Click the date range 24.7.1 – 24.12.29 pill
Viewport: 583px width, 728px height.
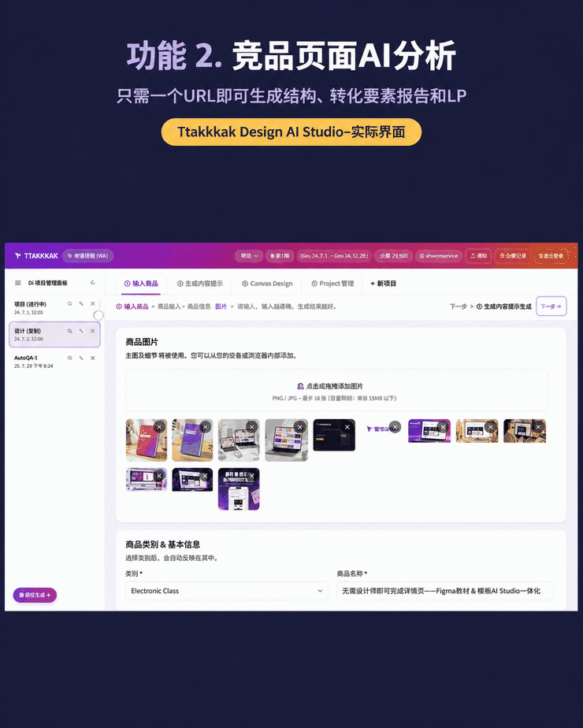pos(334,256)
